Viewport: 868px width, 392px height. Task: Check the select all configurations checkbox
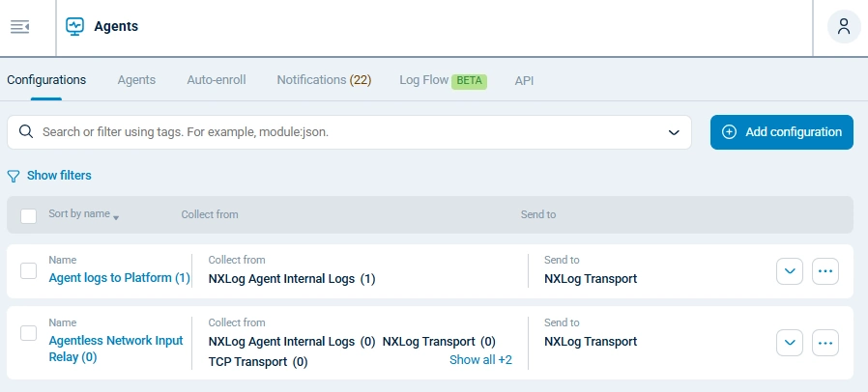pos(29,215)
